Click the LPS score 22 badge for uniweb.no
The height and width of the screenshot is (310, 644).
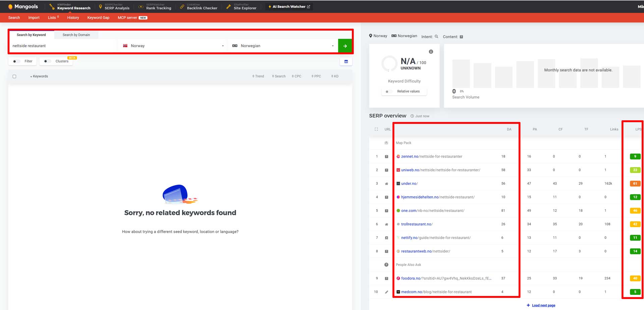[635, 170]
